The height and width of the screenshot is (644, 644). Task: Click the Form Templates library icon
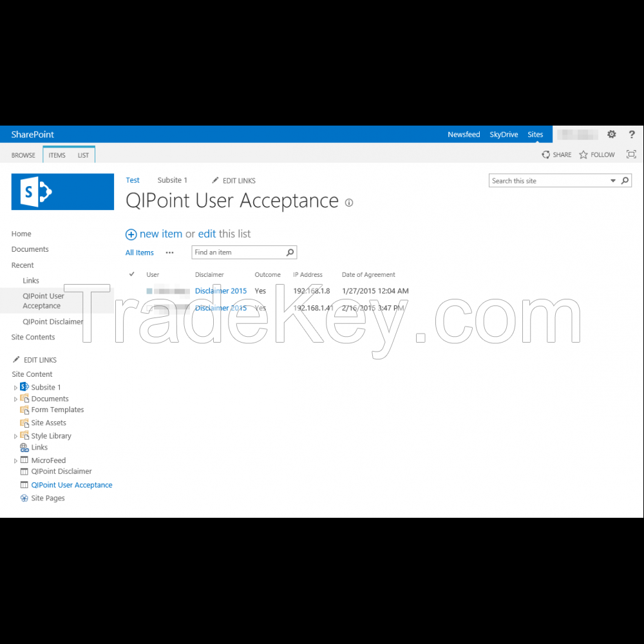[x=24, y=410]
